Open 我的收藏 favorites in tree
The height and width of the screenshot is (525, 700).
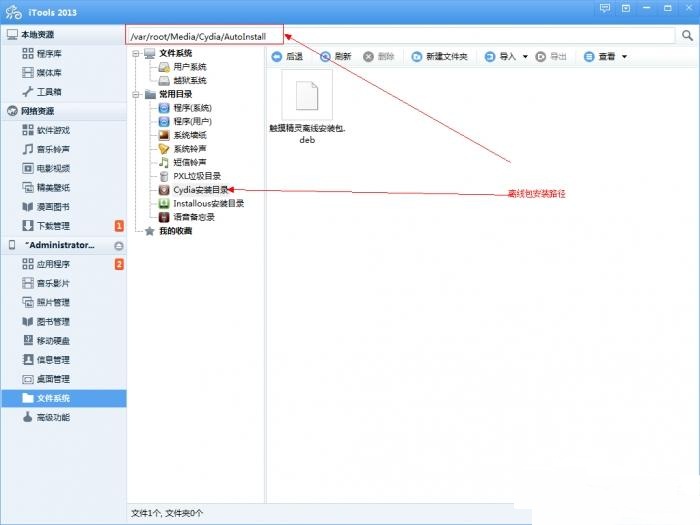[174, 231]
